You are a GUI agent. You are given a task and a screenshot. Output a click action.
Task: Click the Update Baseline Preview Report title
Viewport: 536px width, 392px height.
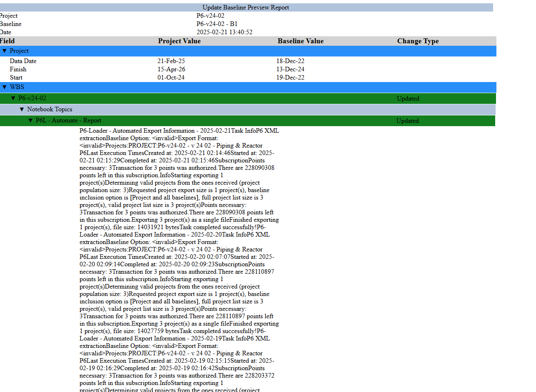[x=245, y=7]
